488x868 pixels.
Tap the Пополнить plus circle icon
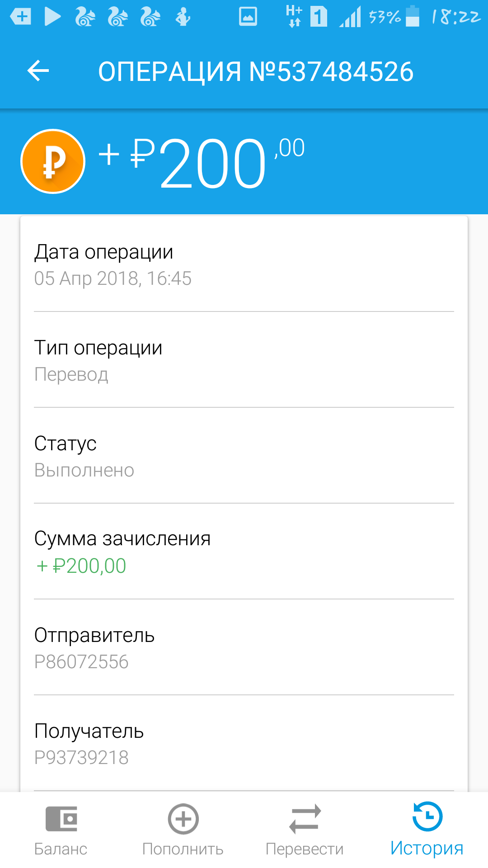point(183,818)
